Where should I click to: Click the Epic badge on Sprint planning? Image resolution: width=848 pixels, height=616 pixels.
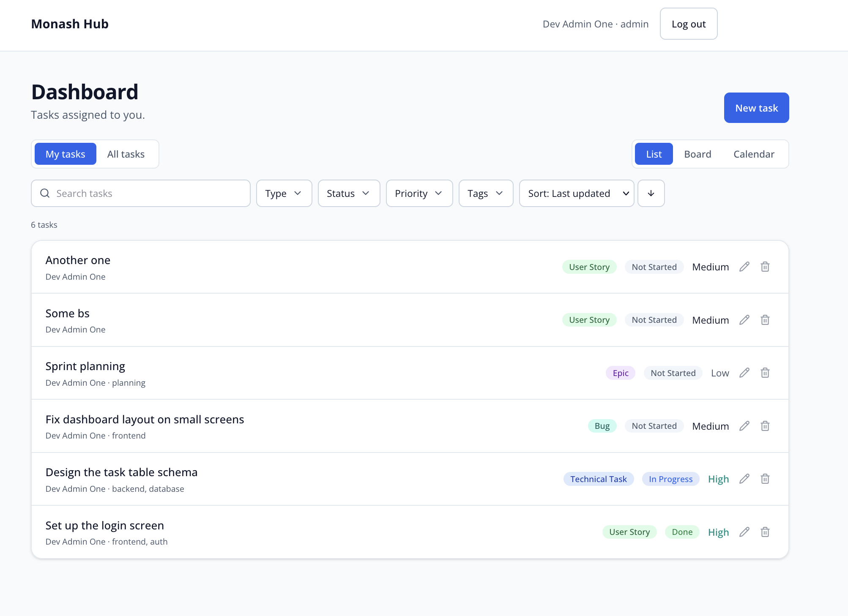621,373
